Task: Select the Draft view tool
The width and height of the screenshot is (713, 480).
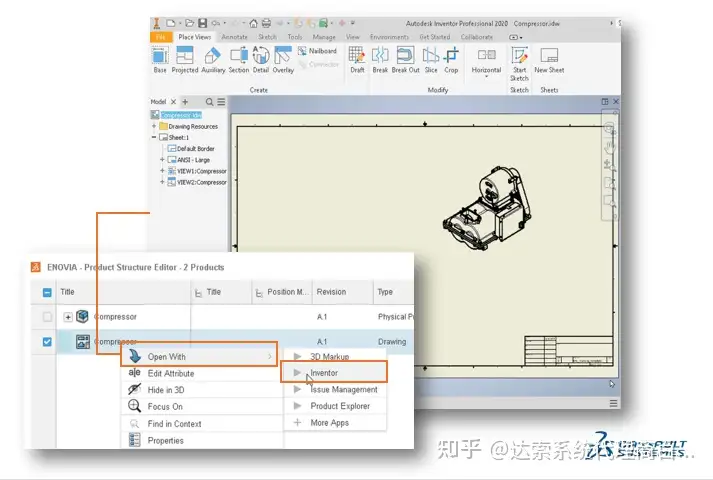Action: pyautogui.click(x=357, y=60)
